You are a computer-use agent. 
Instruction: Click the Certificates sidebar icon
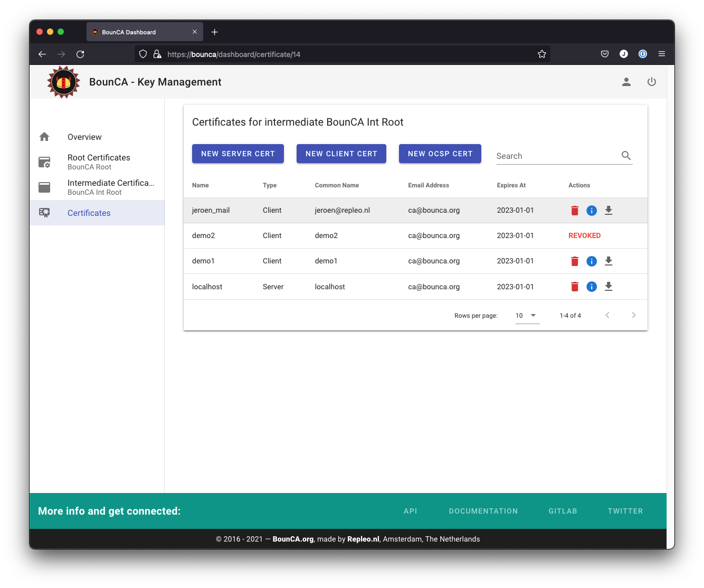pos(44,213)
